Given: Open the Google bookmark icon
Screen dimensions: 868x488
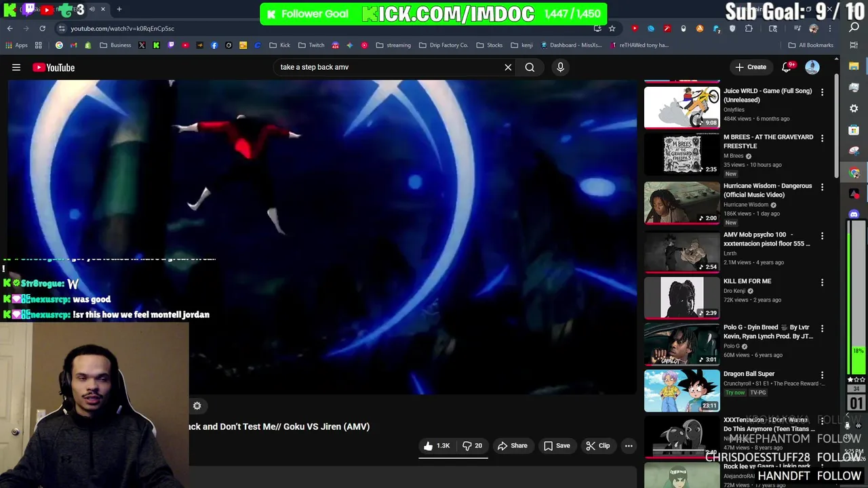Looking at the screenshot, I should pyautogui.click(x=59, y=45).
